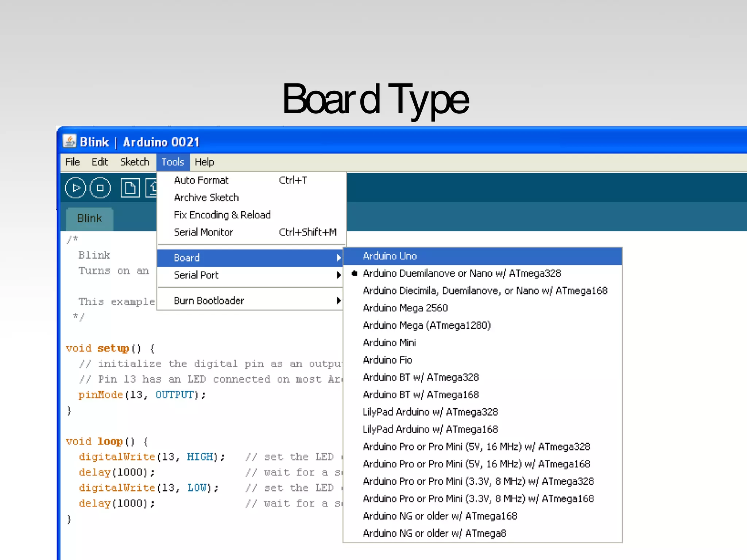Click the Verify play icon in toolbar
The image size is (747, 560).
tap(75, 188)
